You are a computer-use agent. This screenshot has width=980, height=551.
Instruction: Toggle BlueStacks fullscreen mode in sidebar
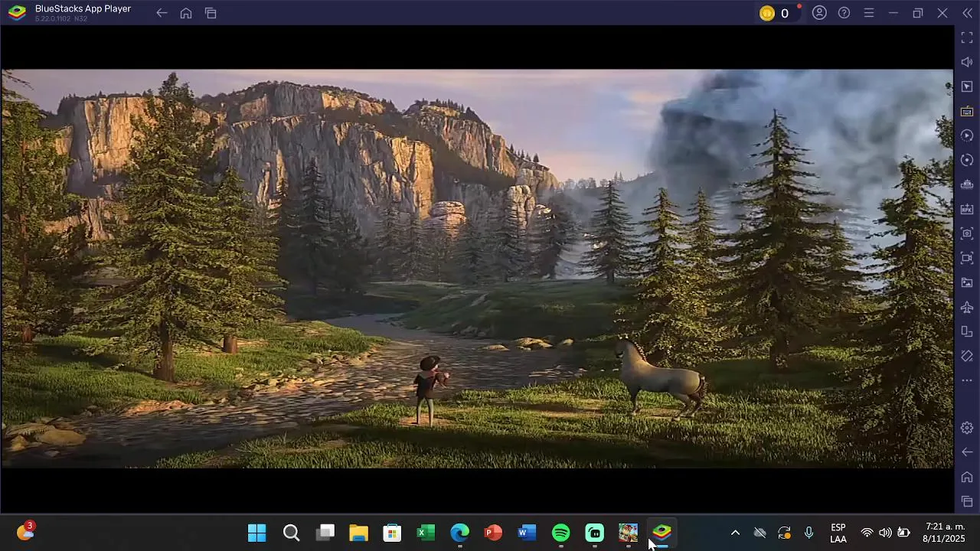pyautogui.click(x=967, y=37)
